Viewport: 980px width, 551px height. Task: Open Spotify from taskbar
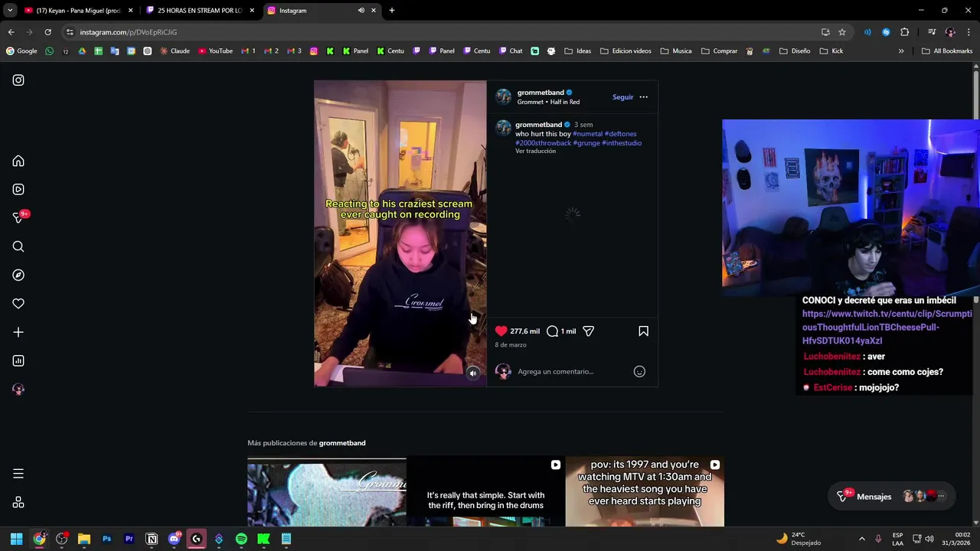[241, 540]
